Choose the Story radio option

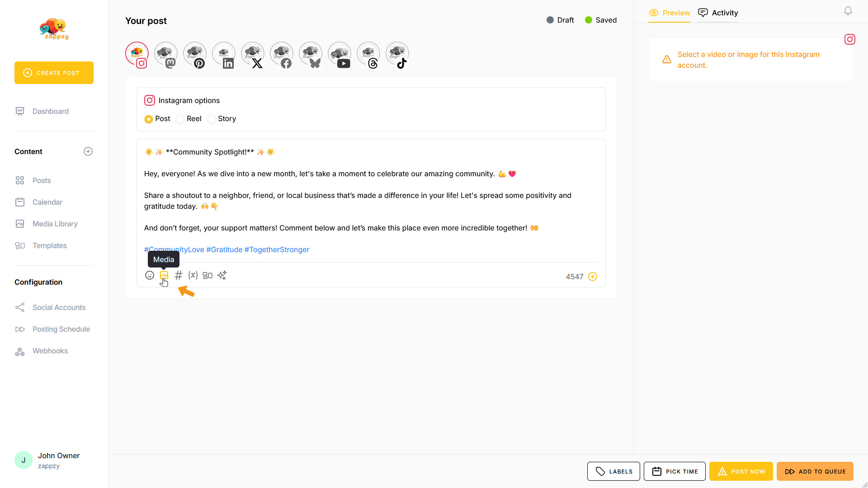point(212,119)
